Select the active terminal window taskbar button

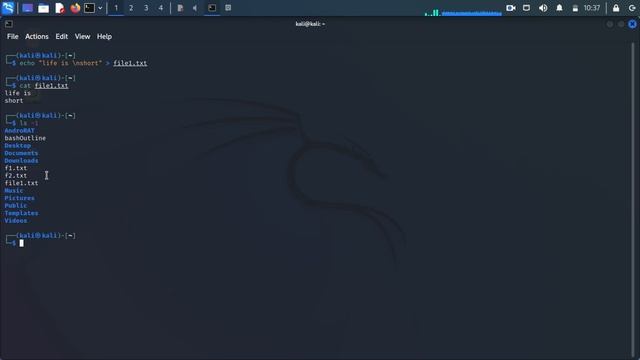212,8
